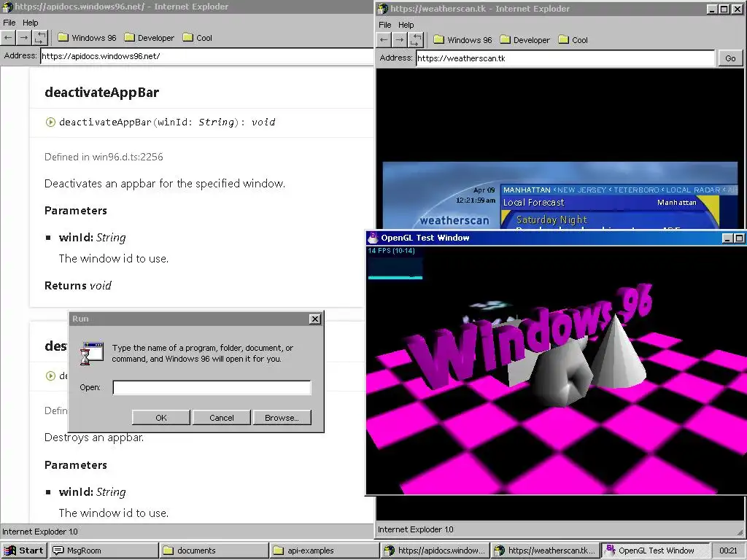Click 'Destroys an appbar.' description text

click(x=94, y=437)
